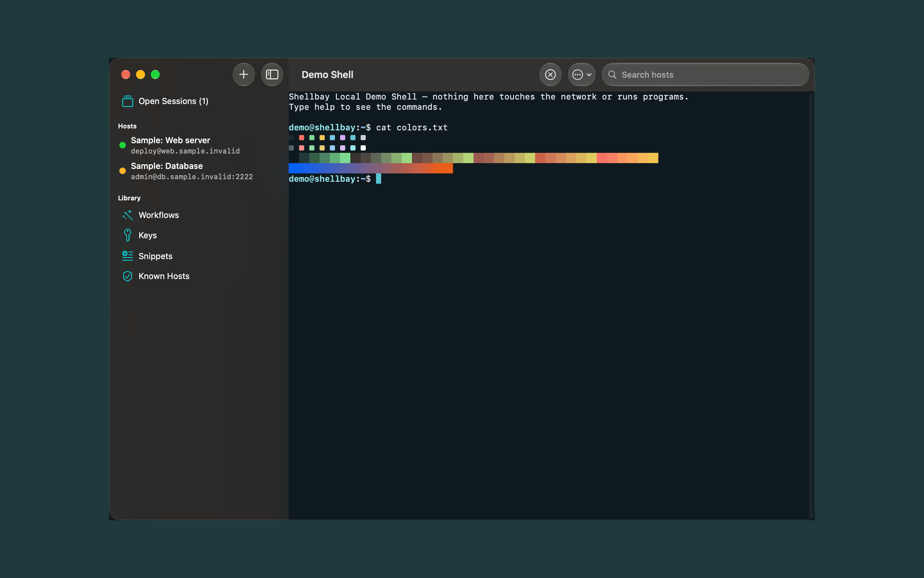The height and width of the screenshot is (578, 924).
Task: Click the Demo Shell title
Action: coord(327,74)
